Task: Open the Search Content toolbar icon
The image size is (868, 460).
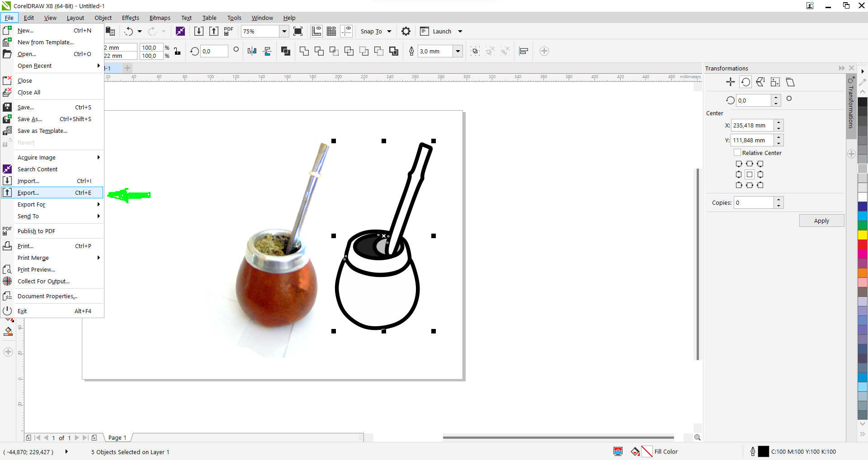Action: [x=180, y=31]
